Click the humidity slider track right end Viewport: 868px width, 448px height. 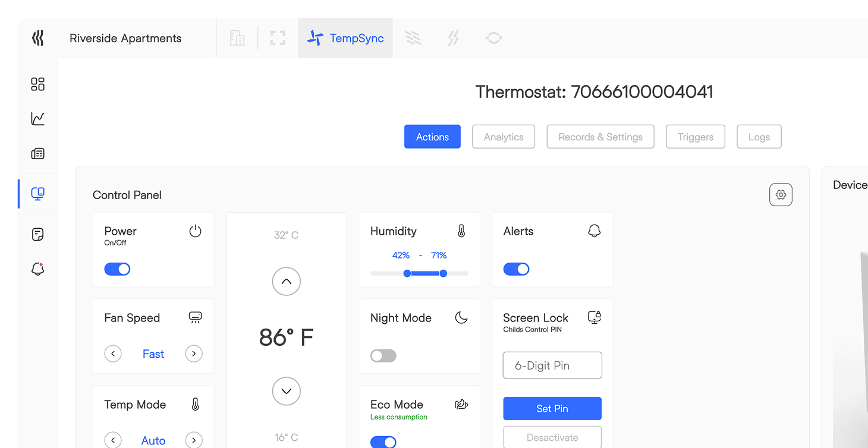click(466, 273)
